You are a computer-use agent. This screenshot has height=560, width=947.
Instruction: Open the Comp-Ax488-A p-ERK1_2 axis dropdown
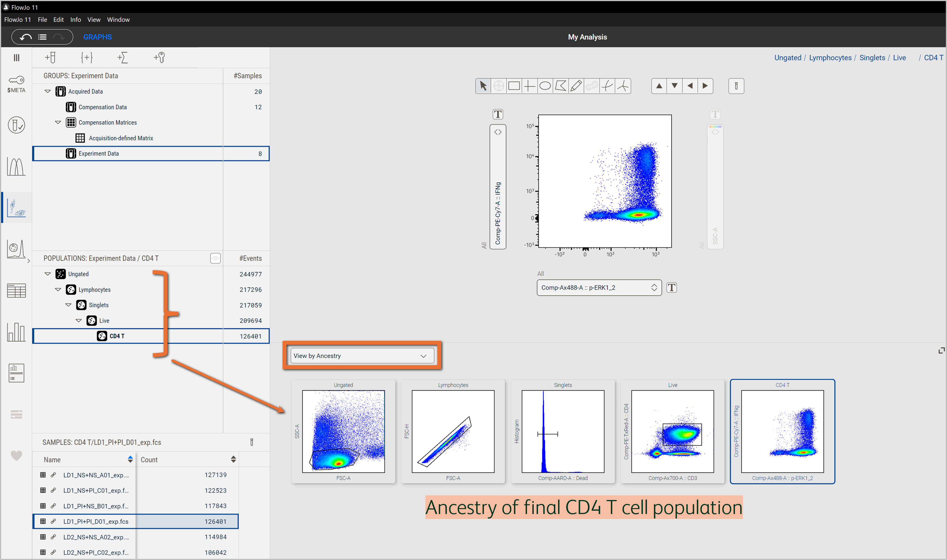coord(599,288)
